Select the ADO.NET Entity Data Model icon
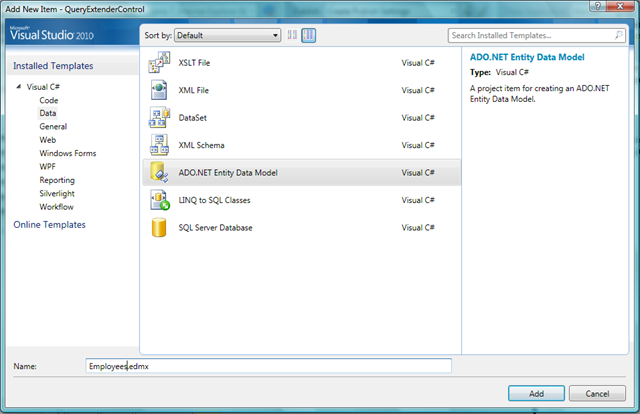Screen dimensions: 640x414 (x=159, y=172)
